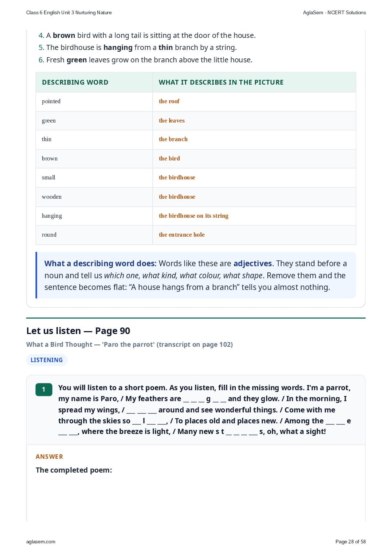Click the 'the roof' answer cell
Image resolution: width=392 pixels, height=555 pixels.
tap(254, 101)
